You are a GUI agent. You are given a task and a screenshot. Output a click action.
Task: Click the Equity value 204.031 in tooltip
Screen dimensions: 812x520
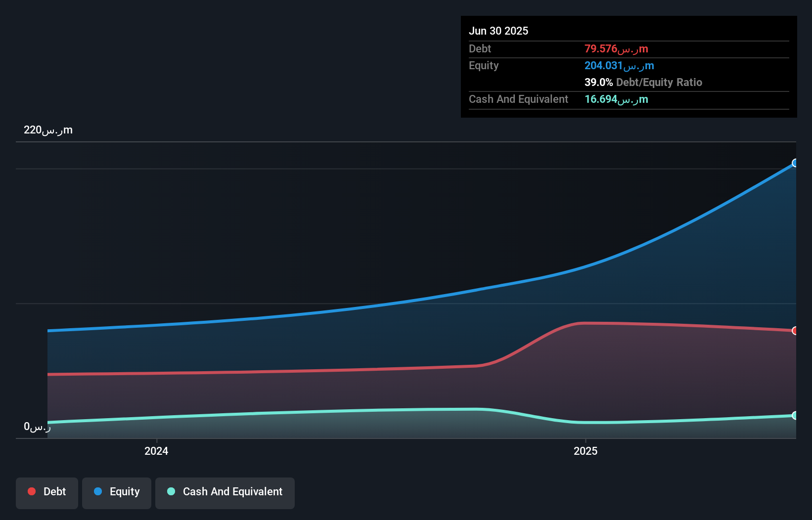(619, 66)
